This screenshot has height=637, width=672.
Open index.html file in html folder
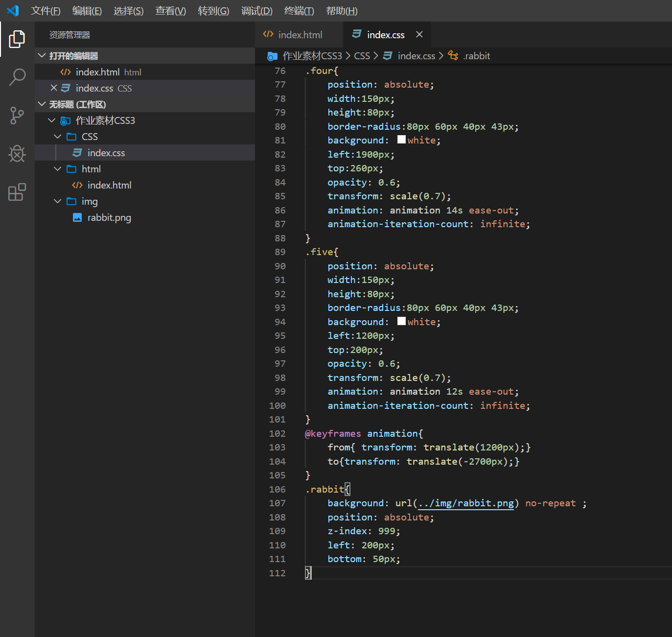pyautogui.click(x=145, y=185)
